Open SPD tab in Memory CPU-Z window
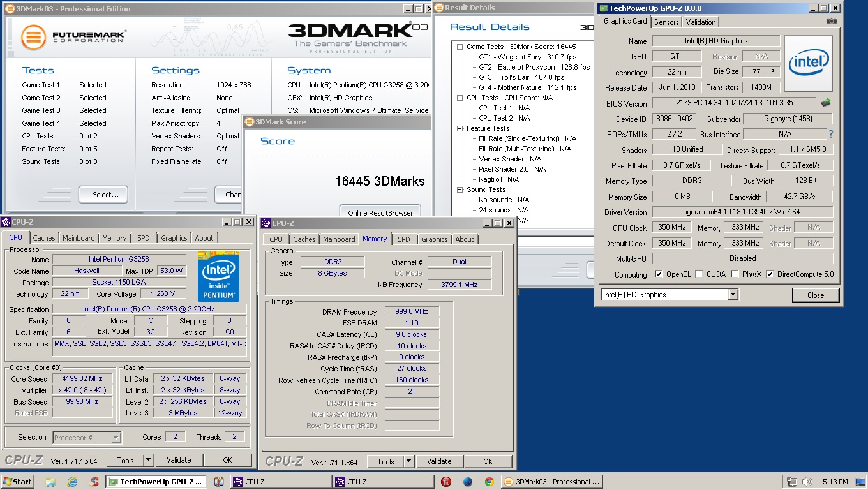The width and height of the screenshot is (868, 490). [404, 239]
